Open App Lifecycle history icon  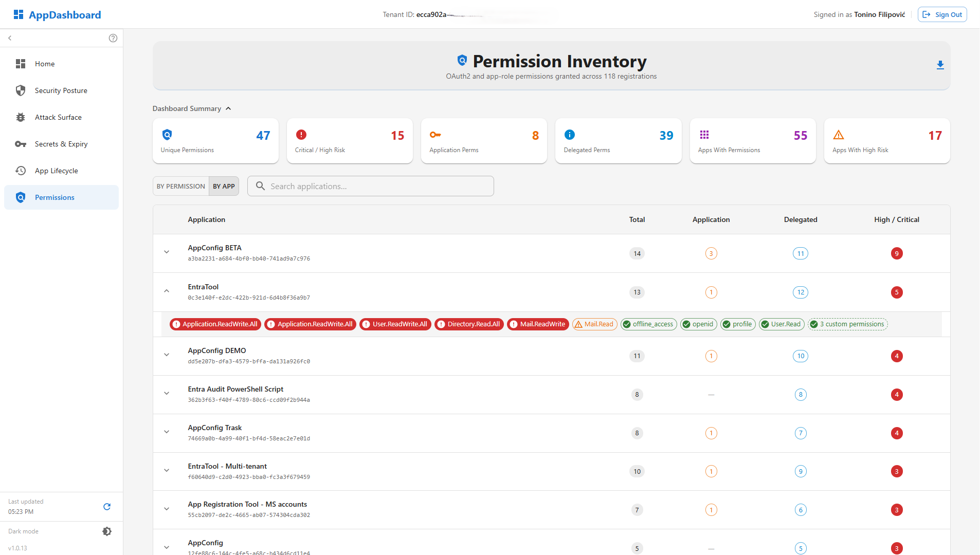click(x=21, y=171)
